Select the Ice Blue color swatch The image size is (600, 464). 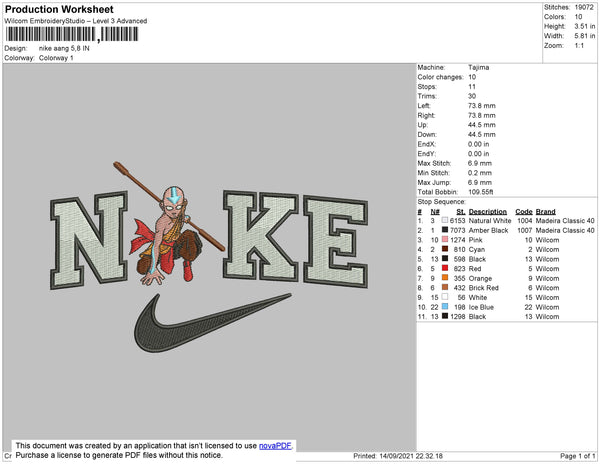(x=445, y=307)
